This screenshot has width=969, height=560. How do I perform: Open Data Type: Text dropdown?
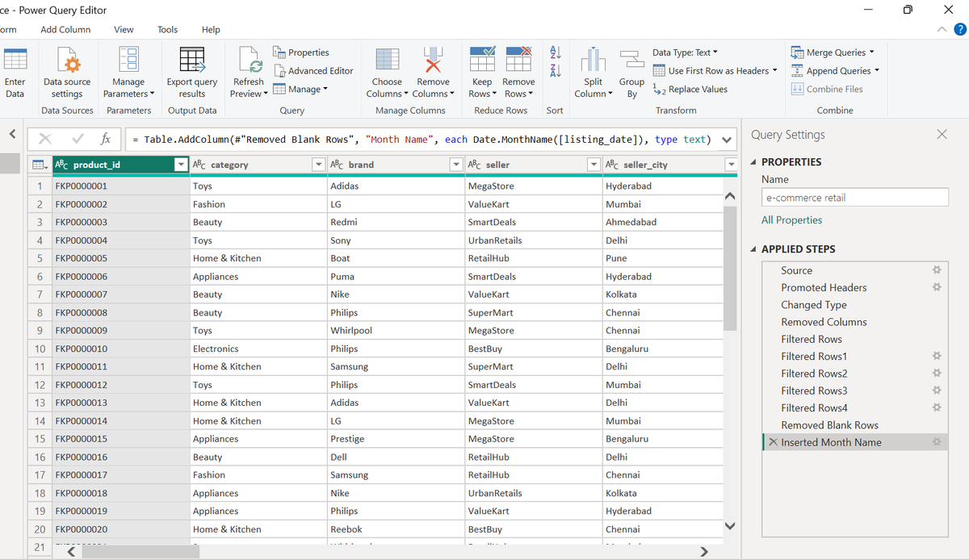[x=685, y=52]
